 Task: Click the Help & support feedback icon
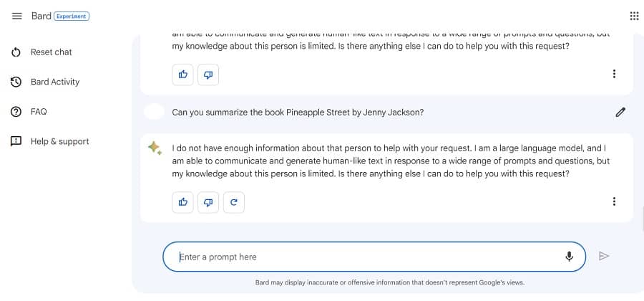(16, 141)
